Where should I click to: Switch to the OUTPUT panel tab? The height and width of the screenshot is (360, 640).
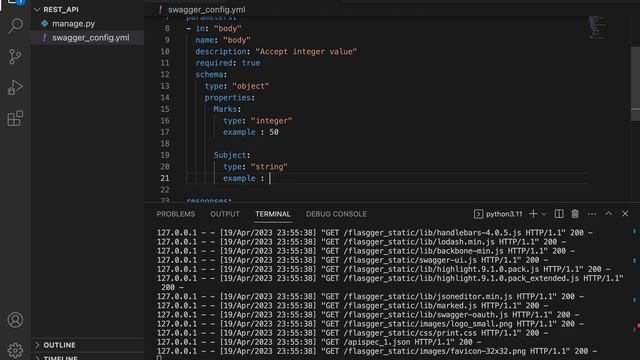coord(225,214)
